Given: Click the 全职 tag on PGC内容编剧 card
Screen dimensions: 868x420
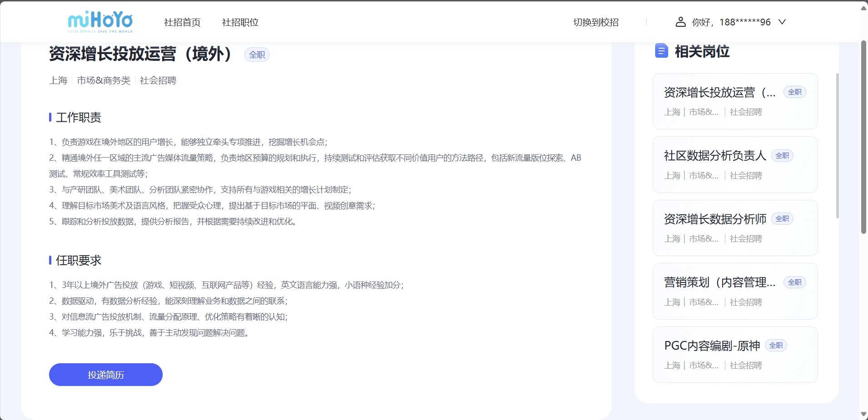Looking at the screenshot, I should click(776, 346).
